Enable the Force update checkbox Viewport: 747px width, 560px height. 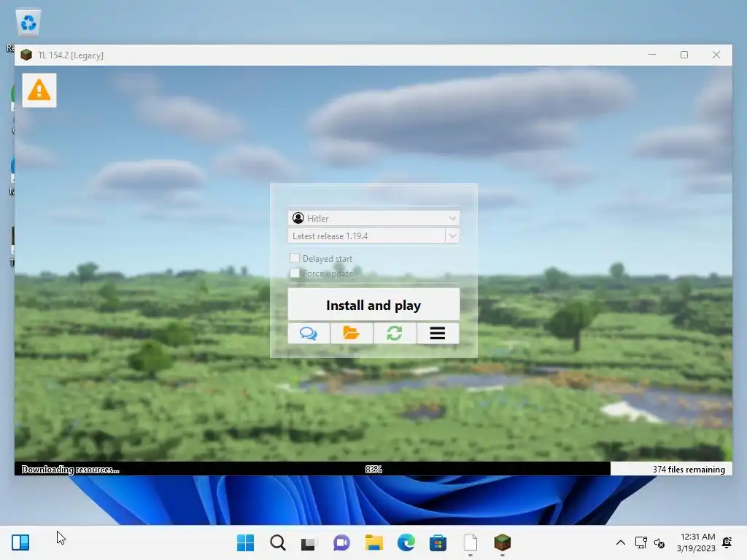point(295,273)
